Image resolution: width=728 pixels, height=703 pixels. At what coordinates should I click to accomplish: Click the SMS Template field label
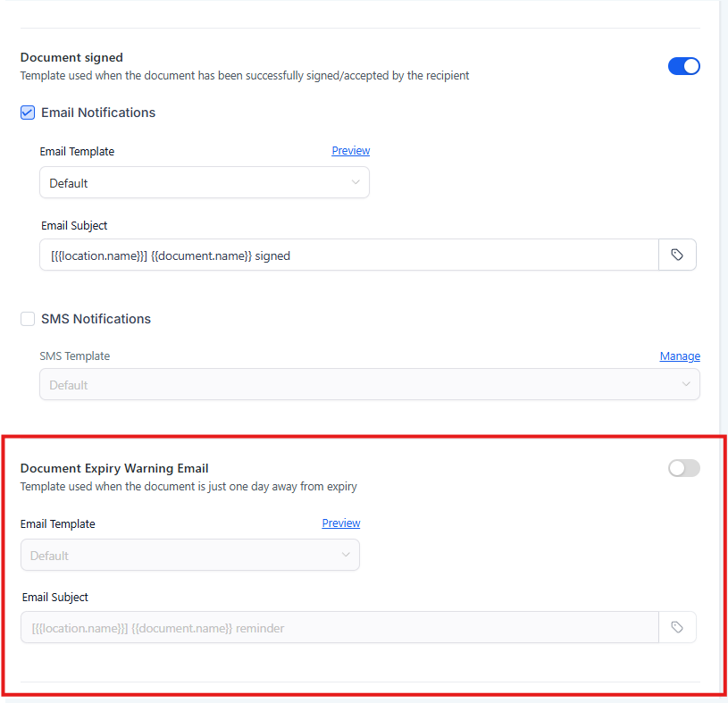point(75,356)
